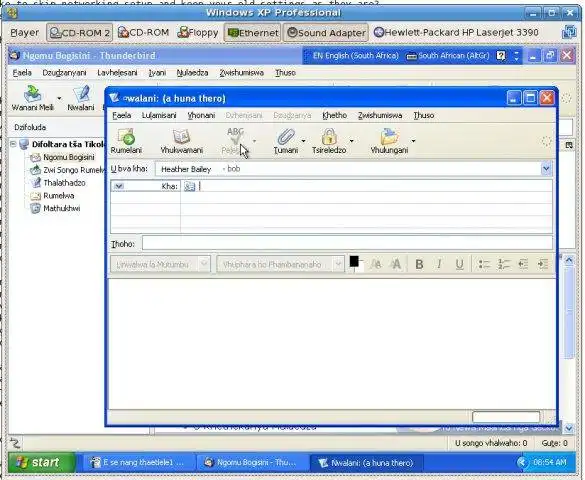Open Faela menu in compose window

pyautogui.click(x=122, y=115)
